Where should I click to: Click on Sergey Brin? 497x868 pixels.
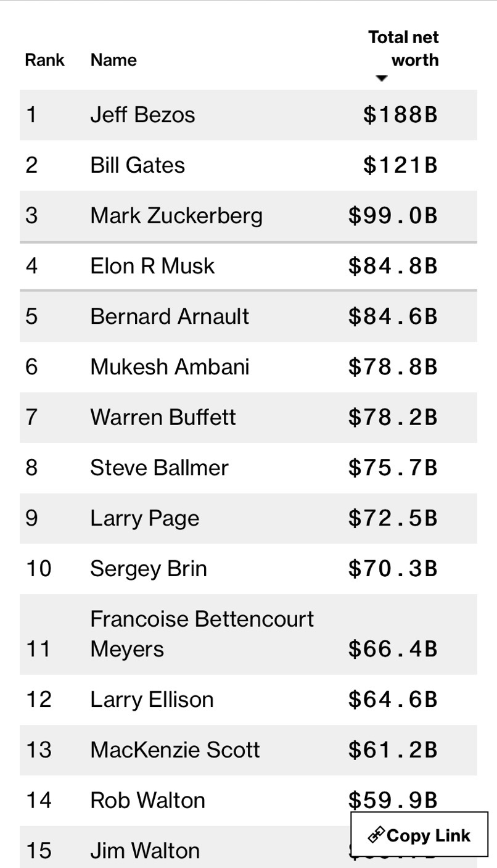pos(148,569)
